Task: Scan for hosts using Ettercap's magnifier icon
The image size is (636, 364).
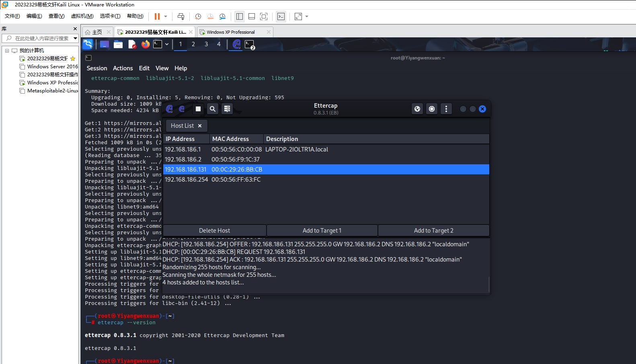Action: coord(213,109)
